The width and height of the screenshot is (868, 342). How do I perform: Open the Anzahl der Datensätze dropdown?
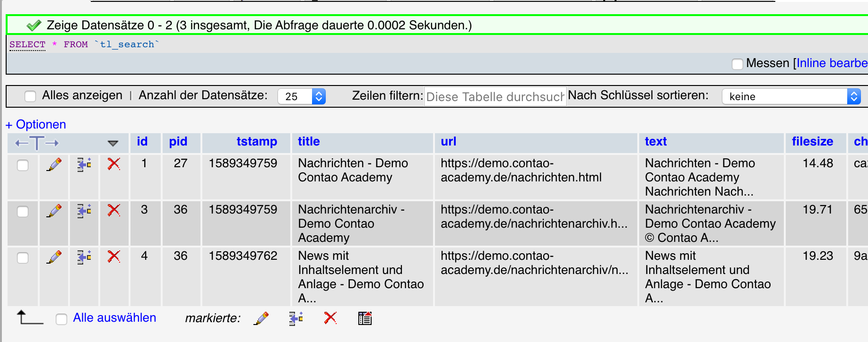302,96
